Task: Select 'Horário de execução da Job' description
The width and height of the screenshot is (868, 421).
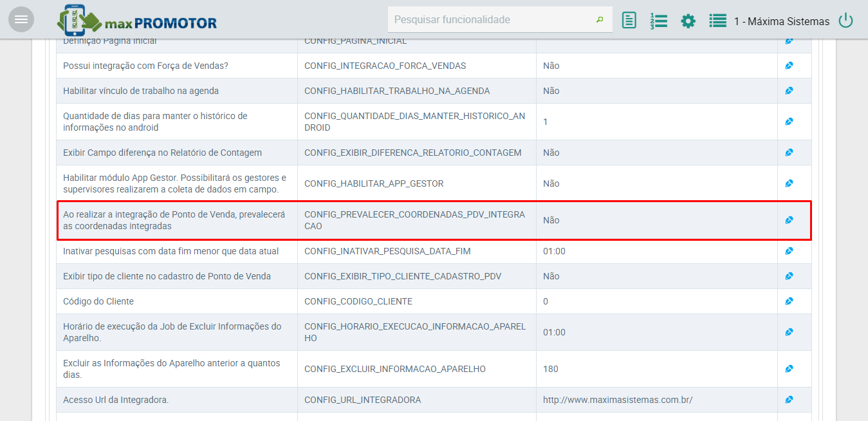Action: pos(172,332)
